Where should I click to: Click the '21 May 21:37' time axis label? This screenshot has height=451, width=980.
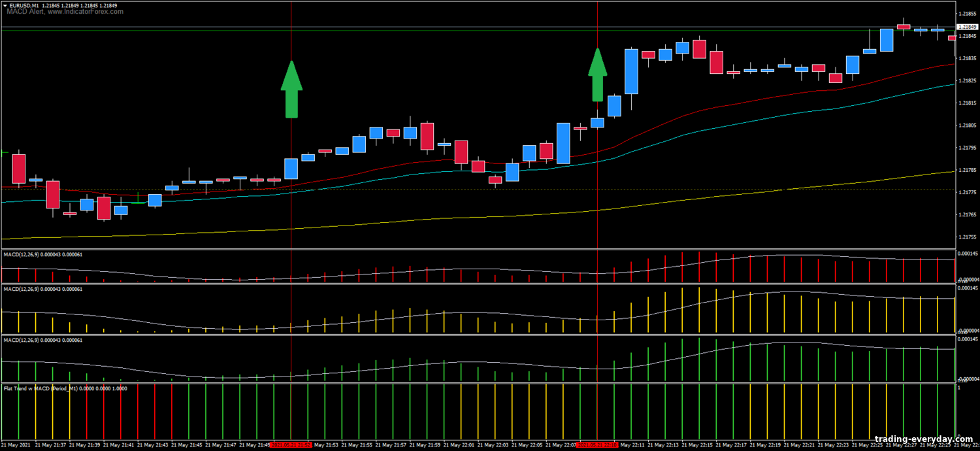(x=51, y=444)
